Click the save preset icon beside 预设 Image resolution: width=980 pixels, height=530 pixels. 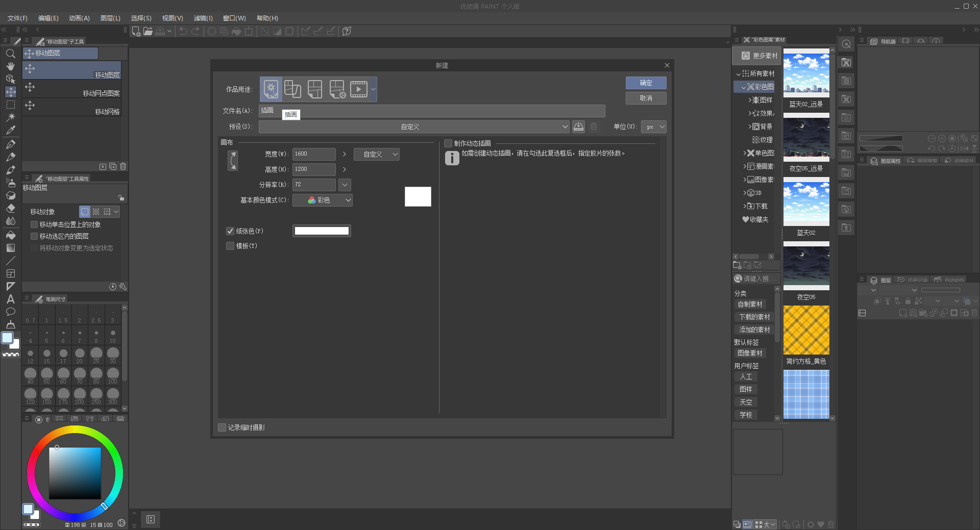(578, 127)
